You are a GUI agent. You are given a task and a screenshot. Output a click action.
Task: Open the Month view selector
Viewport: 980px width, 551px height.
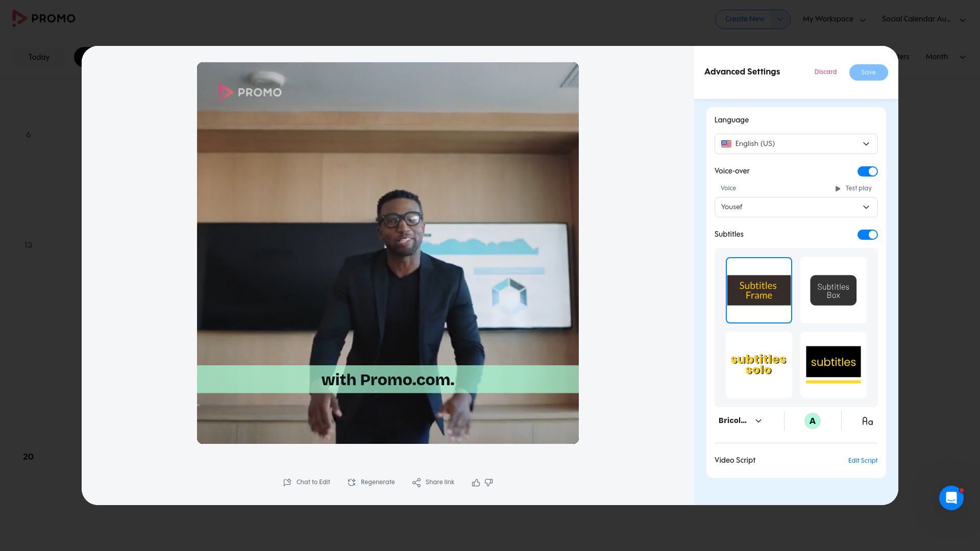click(945, 57)
